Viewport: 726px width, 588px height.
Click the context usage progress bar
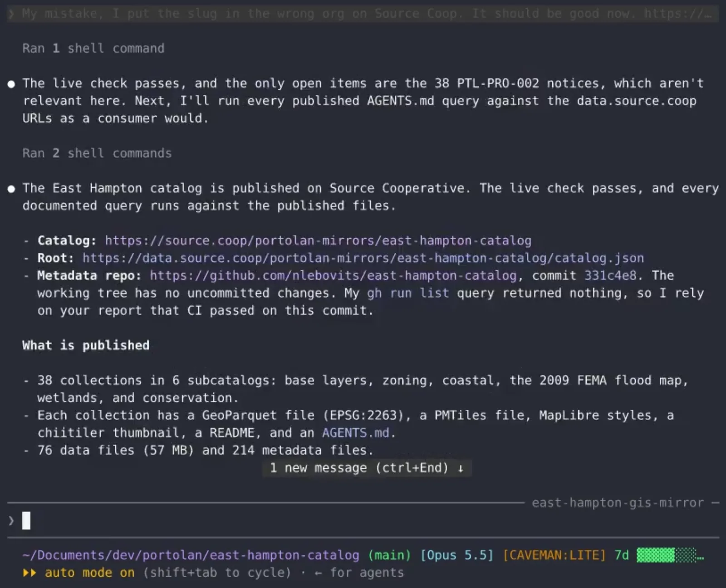point(670,555)
